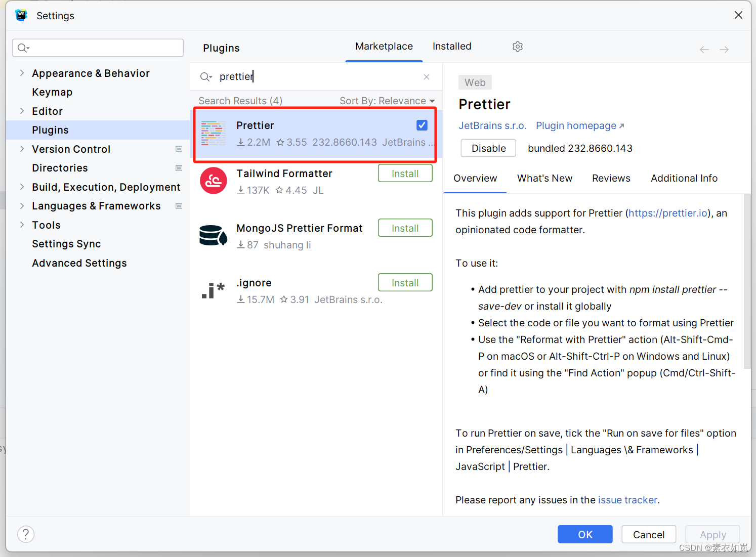The width and height of the screenshot is (756, 557).
Task: Confirm with the OK button
Action: click(585, 534)
